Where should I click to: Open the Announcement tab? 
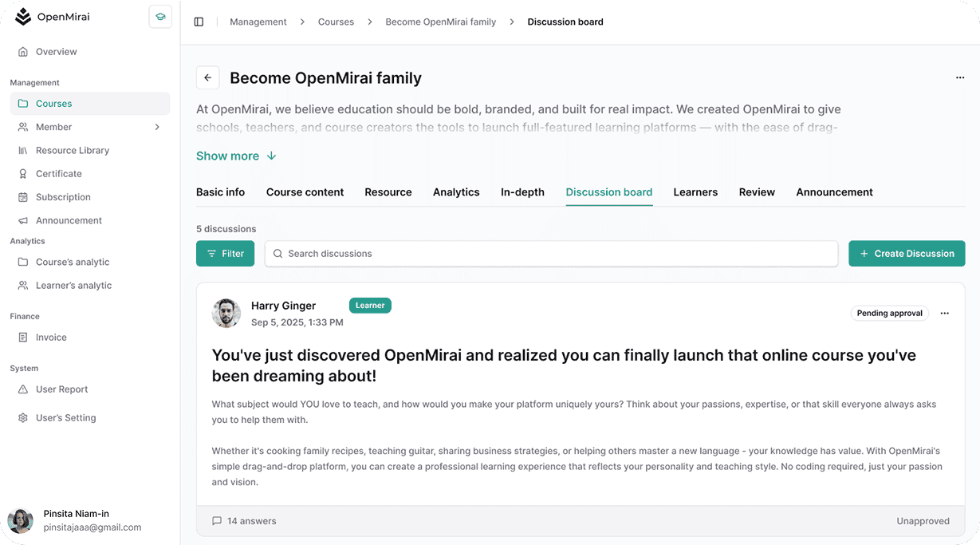834,192
